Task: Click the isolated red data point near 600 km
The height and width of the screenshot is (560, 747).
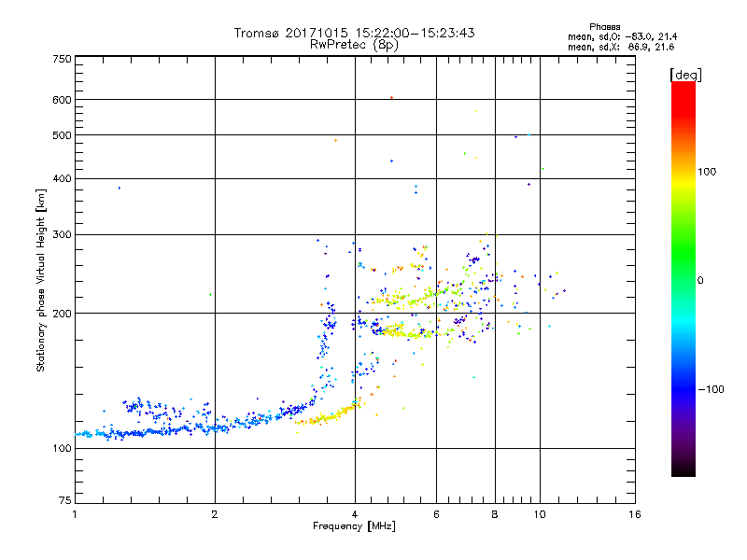Action: [391, 98]
